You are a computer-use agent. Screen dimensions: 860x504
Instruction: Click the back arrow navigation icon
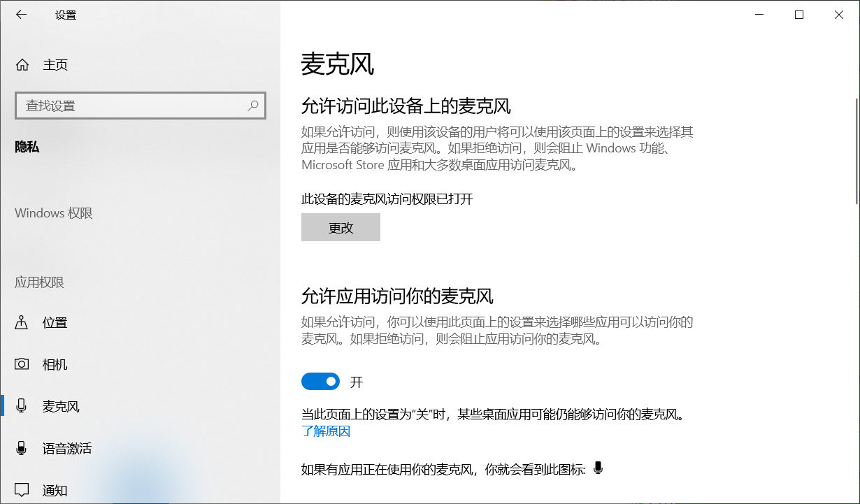21,14
